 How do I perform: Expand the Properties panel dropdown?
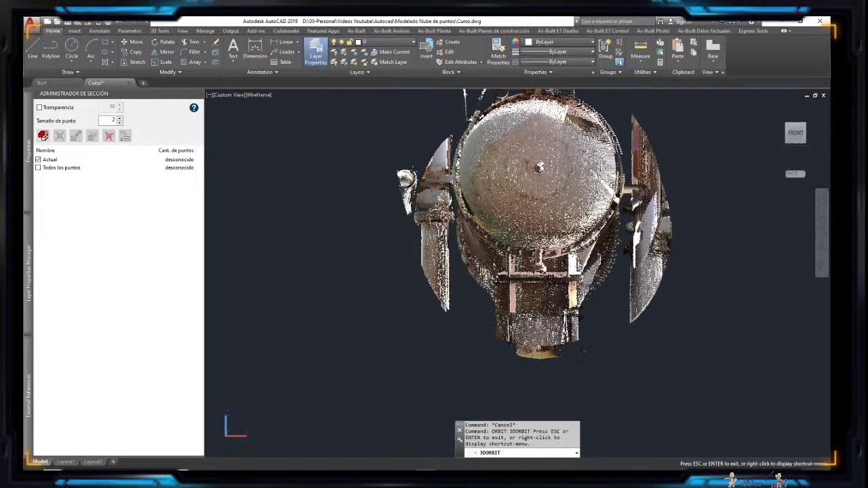coord(538,72)
